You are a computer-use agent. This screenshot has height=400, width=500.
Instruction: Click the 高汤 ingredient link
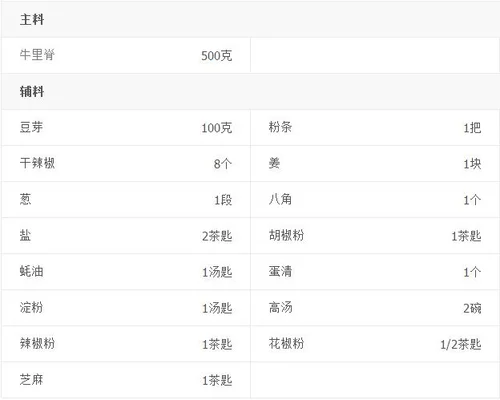(x=280, y=307)
